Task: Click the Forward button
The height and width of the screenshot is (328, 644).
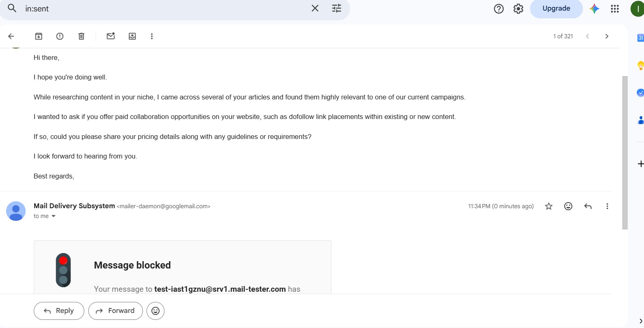Action: click(116, 311)
